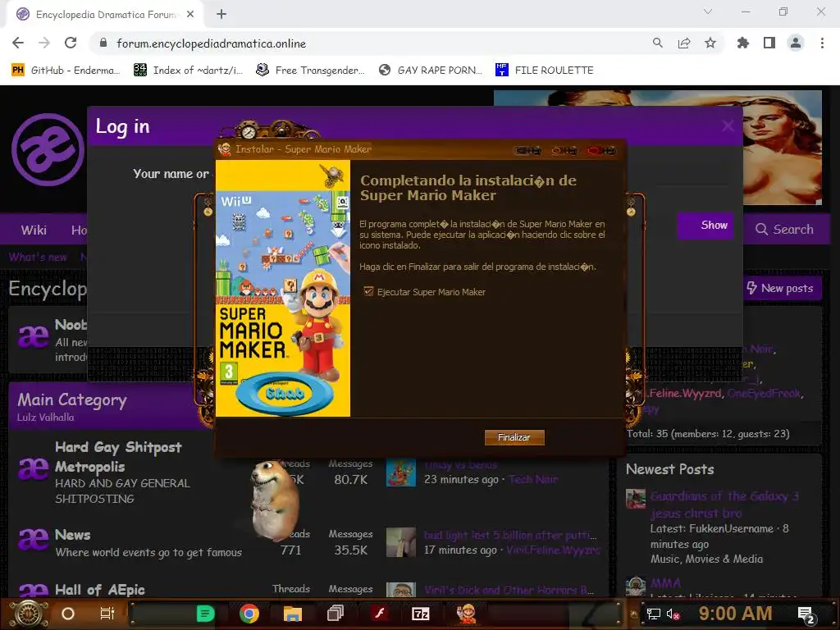Click the Show password button
This screenshot has width=840, height=630.
(x=705, y=226)
